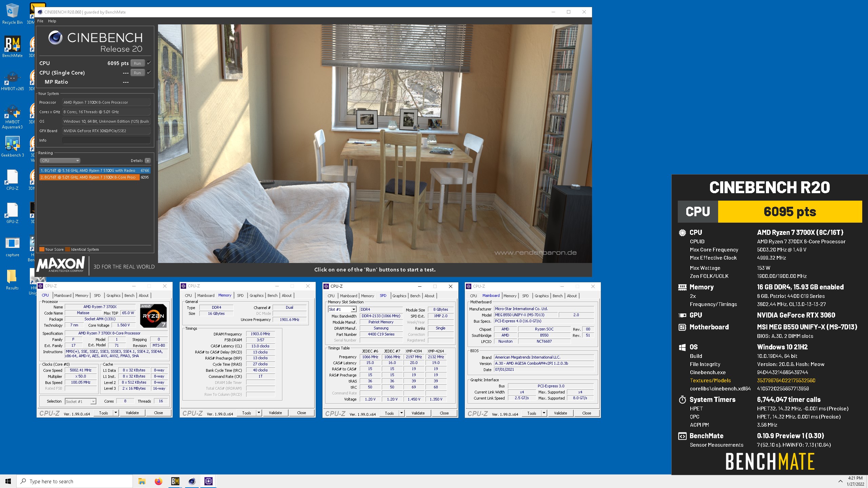Click Ryzen 7 logo in CPU-Z
The image size is (868, 488).
153,316
